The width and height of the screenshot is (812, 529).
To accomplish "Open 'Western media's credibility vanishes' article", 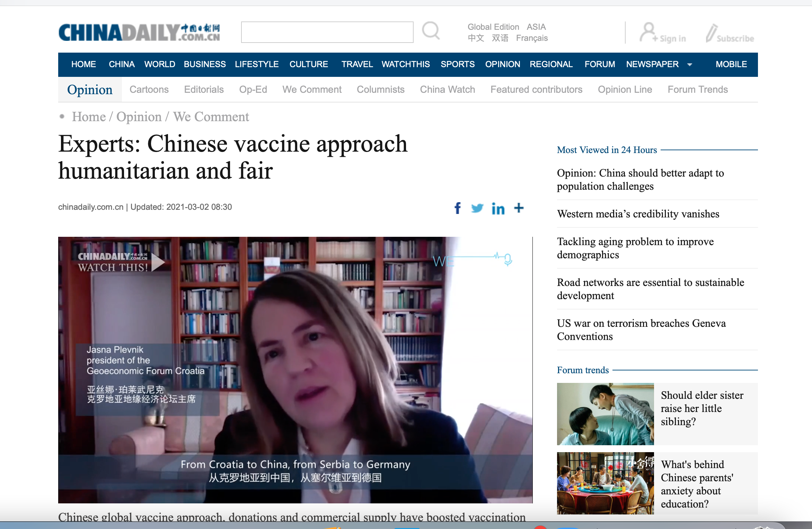I will click(638, 214).
